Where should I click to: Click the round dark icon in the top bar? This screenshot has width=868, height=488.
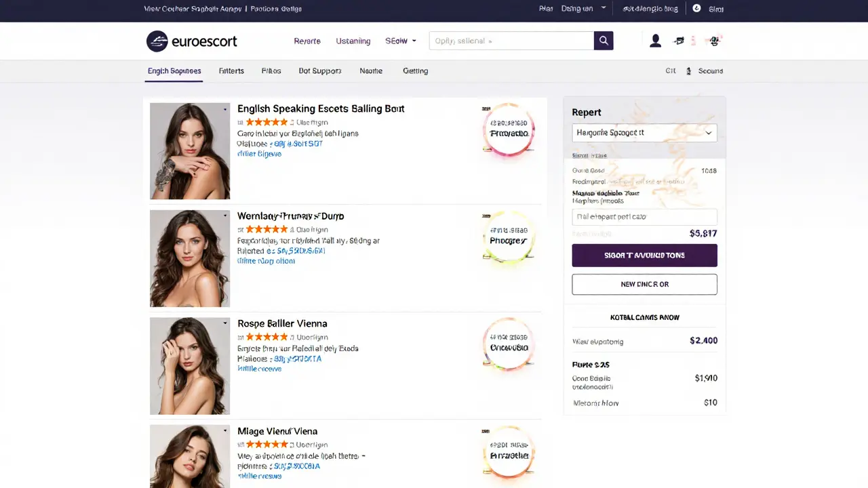pos(696,9)
